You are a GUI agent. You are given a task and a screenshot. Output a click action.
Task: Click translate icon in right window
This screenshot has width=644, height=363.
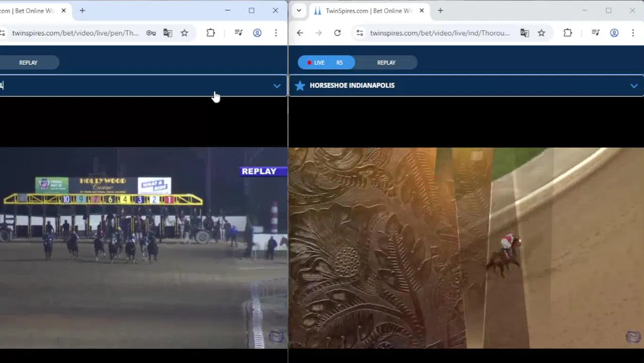(x=525, y=33)
